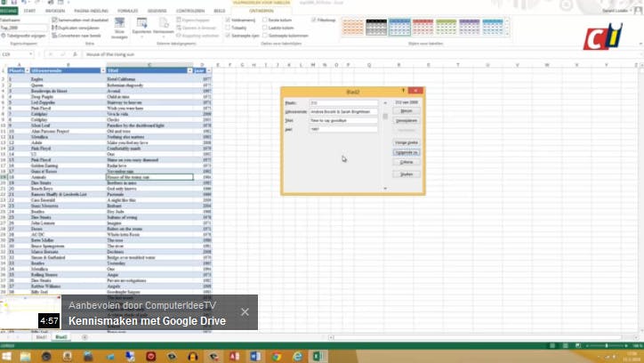The image size is (644, 363).
Task: Click the Word icon in the taskbar
Action: [x=255, y=356]
